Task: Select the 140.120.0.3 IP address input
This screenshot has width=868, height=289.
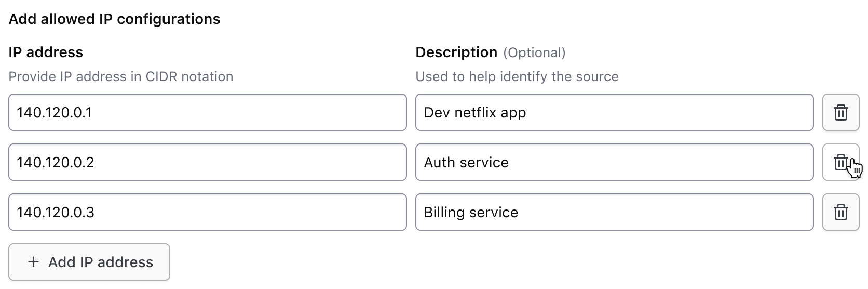Action: [207, 212]
